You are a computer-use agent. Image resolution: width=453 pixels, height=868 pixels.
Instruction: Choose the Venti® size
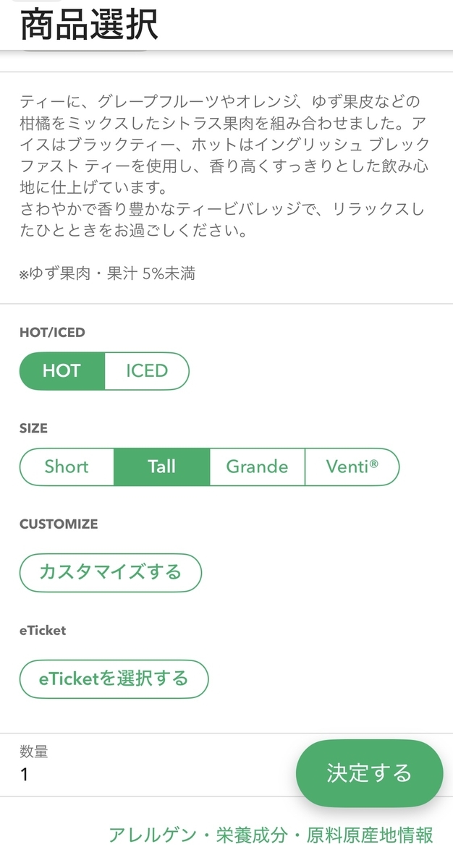(x=352, y=467)
